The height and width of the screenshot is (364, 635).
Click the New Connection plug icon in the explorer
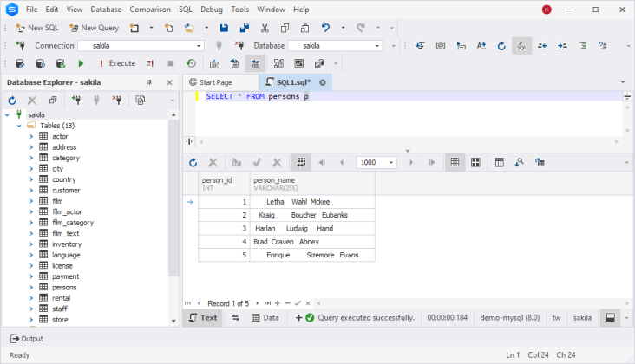(76, 101)
